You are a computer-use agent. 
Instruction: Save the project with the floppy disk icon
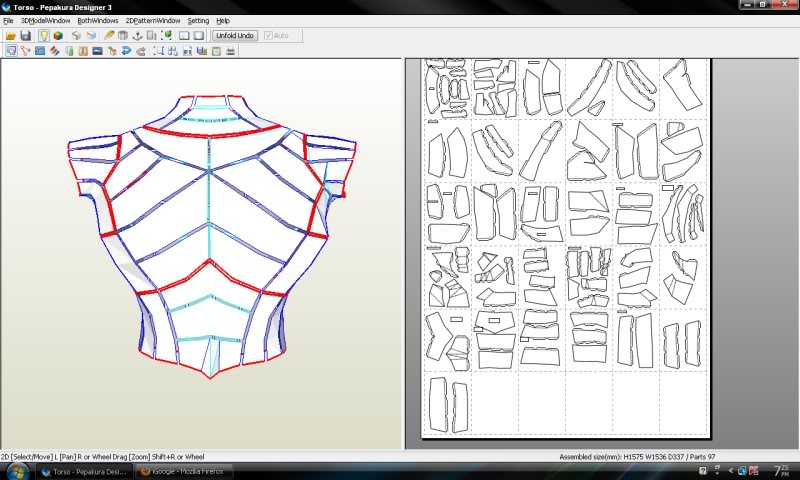[x=26, y=36]
